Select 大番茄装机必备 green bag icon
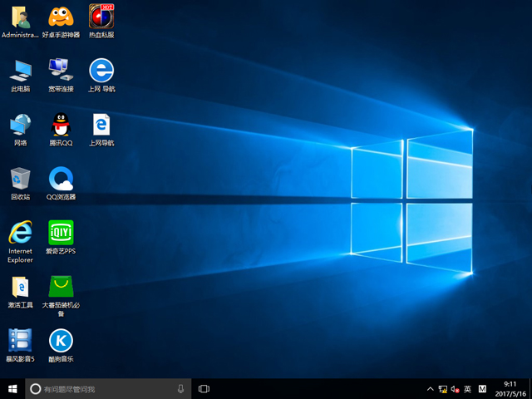Image resolution: width=532 pixels, height=399 pixels. pos(61,287)
